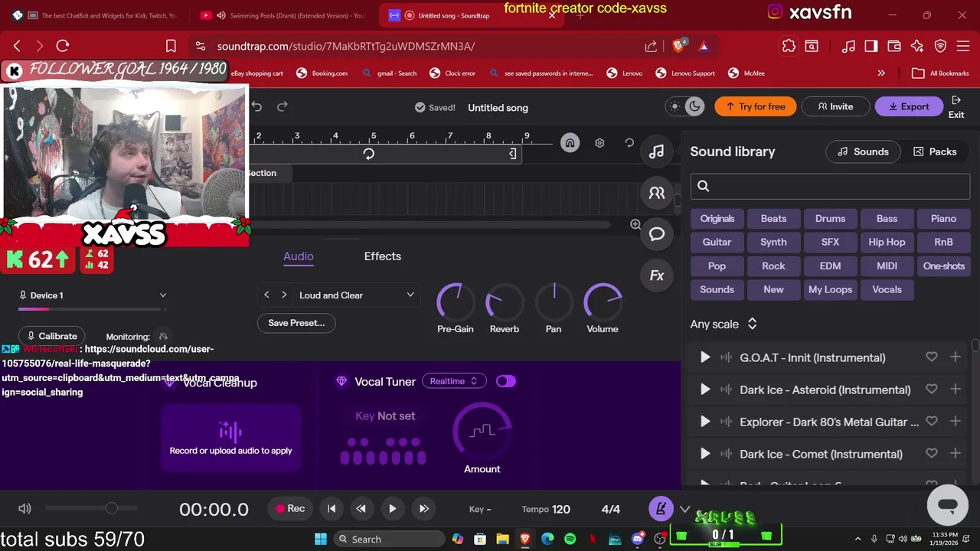
Task: Click the Pre-Gain knob
Action: [x=456, y=303]
